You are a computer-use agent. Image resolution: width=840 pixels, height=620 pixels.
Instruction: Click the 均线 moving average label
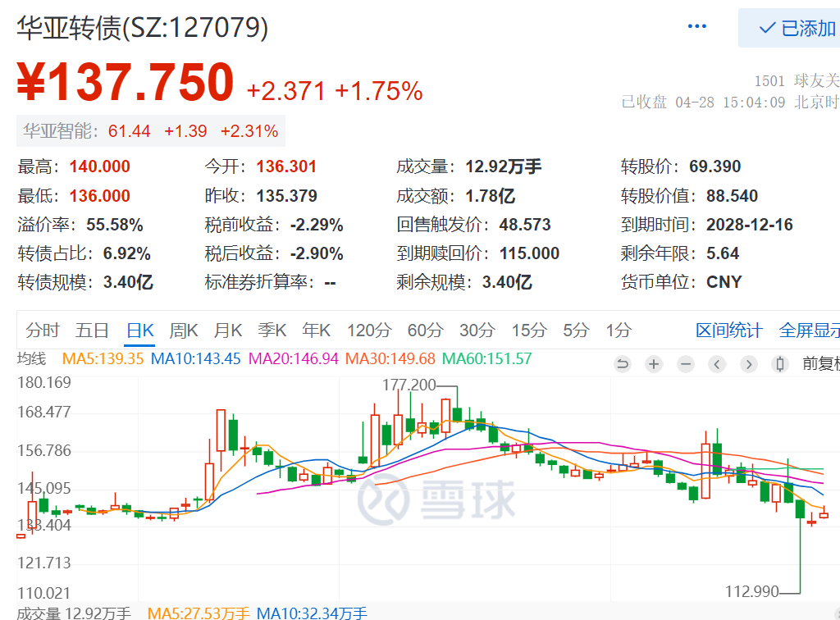pyautogui.click(x=32, y=358)
